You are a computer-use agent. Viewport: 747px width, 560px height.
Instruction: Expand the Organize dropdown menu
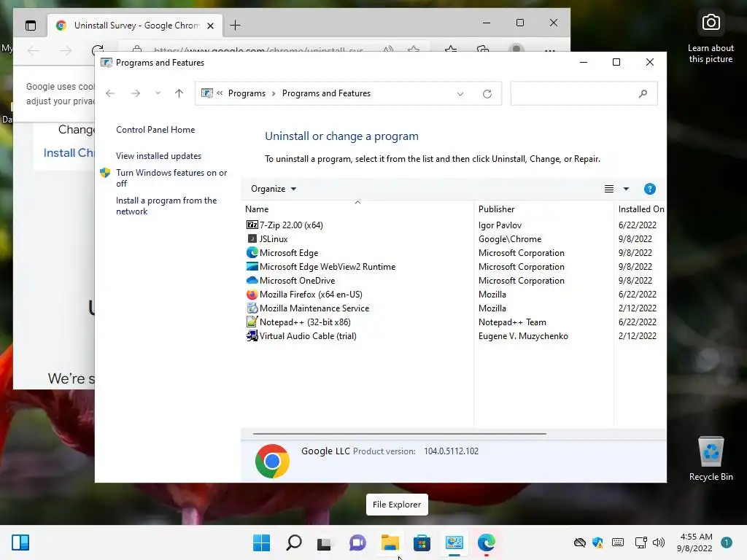pos(274,189)
